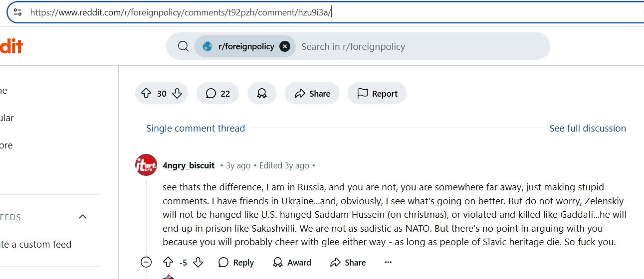The image size is (644, 279).
Task: Downvote the post with 30 points
Action: pyautogui.click(x=177, y=93)
